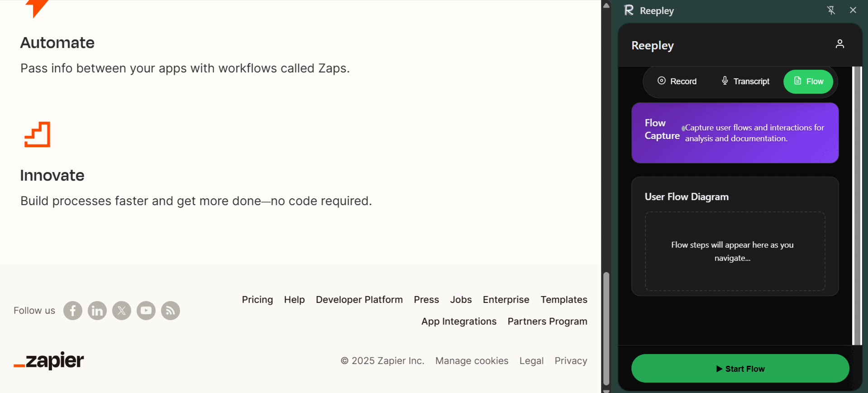
Task: Click Manage cookies link
Action: pos(472,361)
